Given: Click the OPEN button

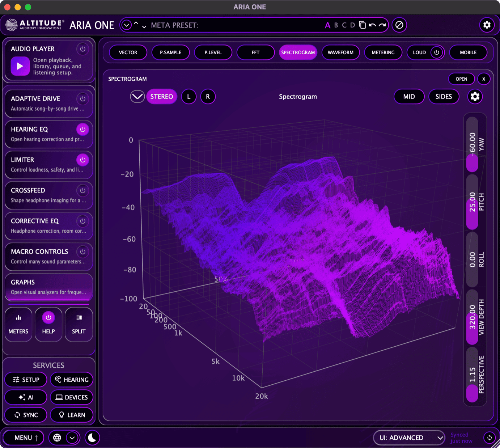Looking at the screenshot, I should (461, 79).
